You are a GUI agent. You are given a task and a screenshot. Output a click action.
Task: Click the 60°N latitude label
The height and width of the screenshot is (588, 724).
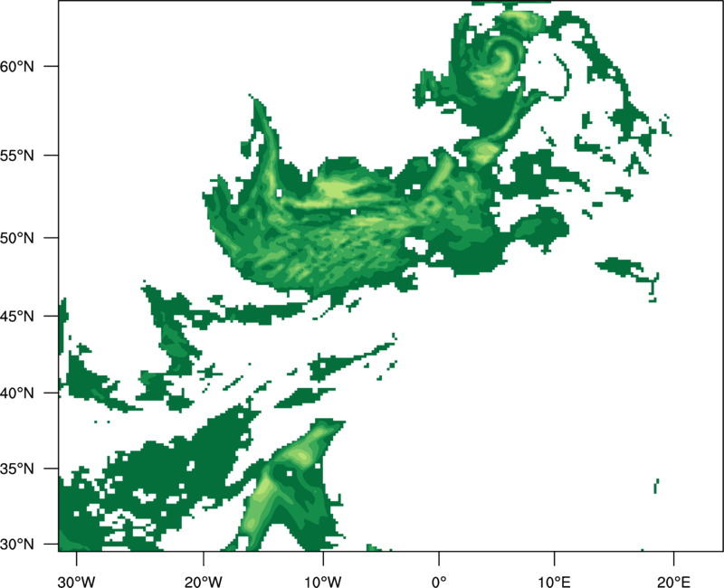pyautogui.click(x=17, y=66)
